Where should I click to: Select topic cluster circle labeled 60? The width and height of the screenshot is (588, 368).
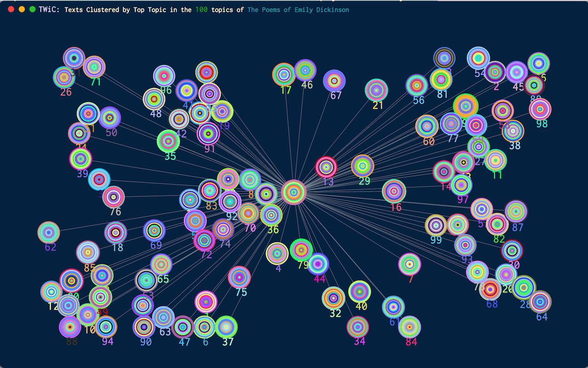(427, 126)
